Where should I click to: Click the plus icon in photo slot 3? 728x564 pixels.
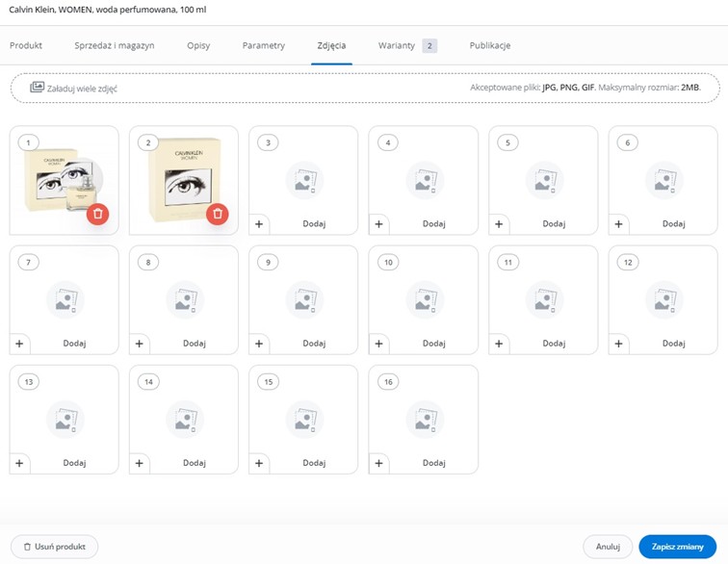(x=259, y=224)
